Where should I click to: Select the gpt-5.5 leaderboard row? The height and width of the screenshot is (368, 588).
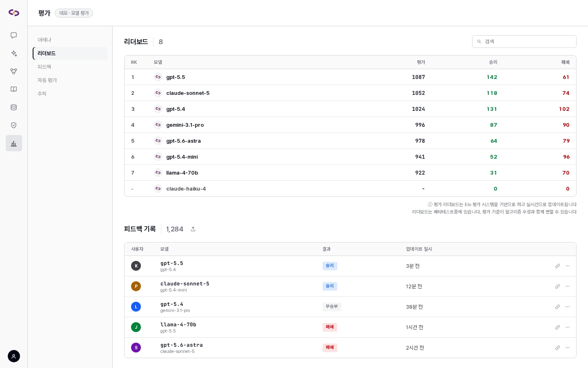pos(350,77)
